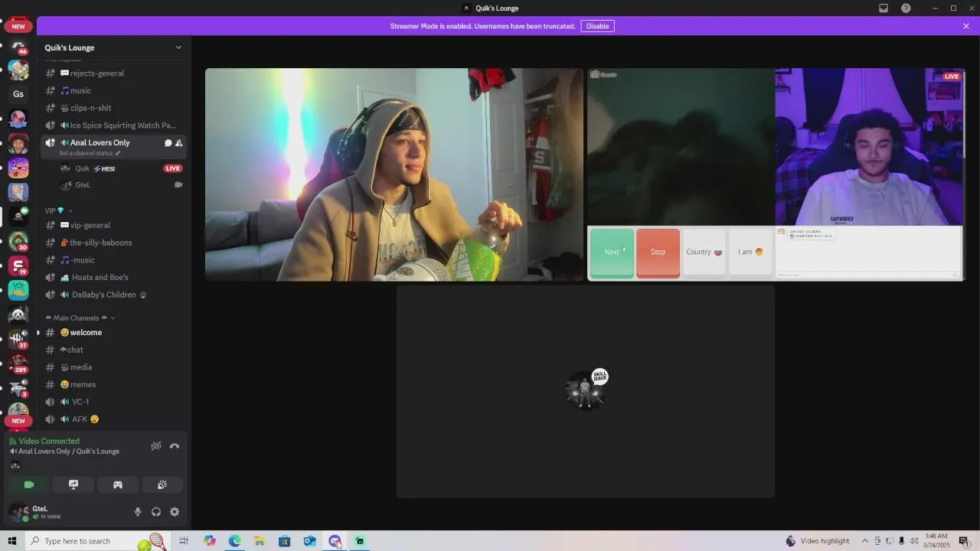The height and width of the screenshot is (551, 980).
Task: Mute the microphone
Action: [x=138, y=512]
